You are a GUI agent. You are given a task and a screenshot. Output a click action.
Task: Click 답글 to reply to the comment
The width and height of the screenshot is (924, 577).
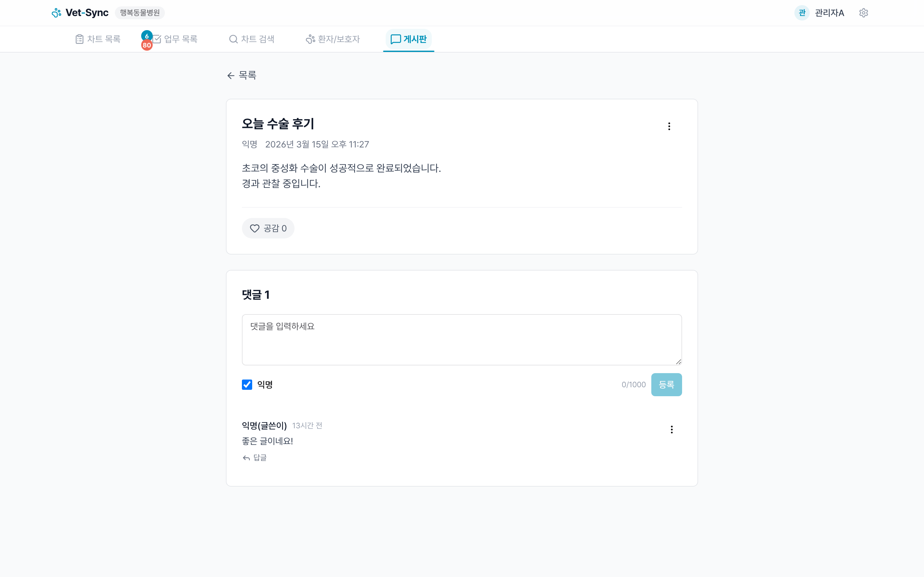tap(255, 457)
